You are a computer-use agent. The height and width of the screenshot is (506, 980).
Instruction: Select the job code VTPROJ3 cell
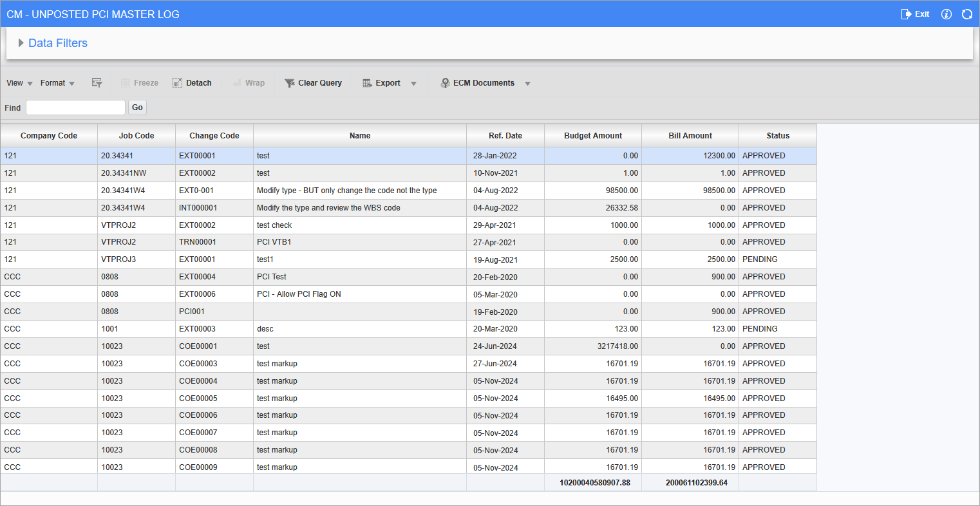tap(137, 259)
